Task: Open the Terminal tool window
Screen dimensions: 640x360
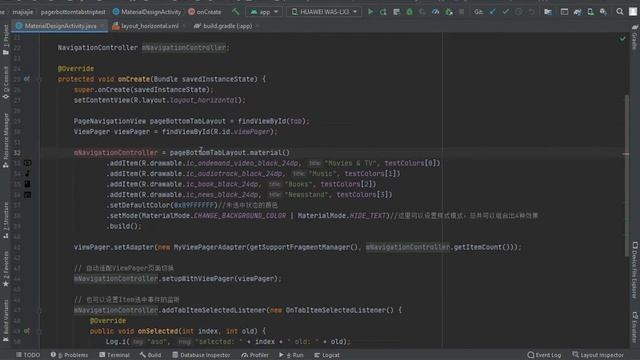Action: (114, 355)
